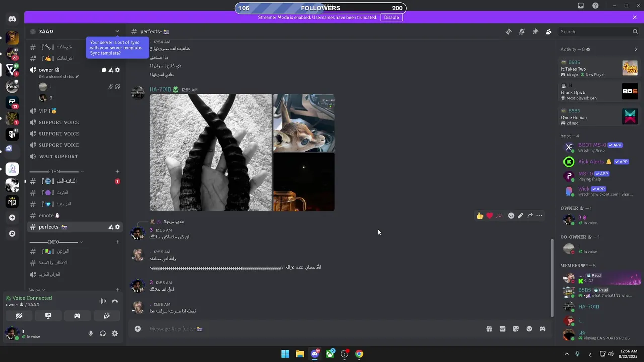Open the soundboard
This screenshot has width=644, height=362.
point(107,316)
